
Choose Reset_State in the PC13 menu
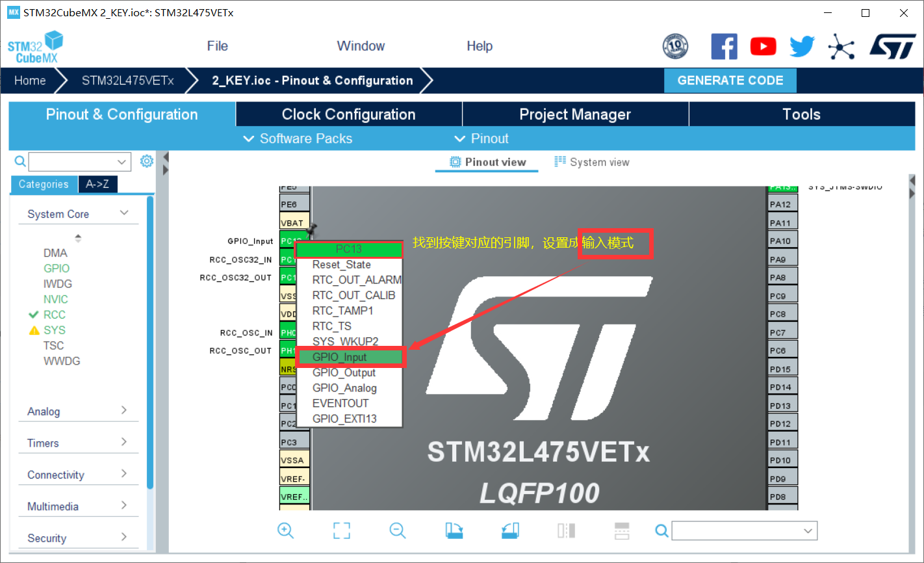click(350, 265)
